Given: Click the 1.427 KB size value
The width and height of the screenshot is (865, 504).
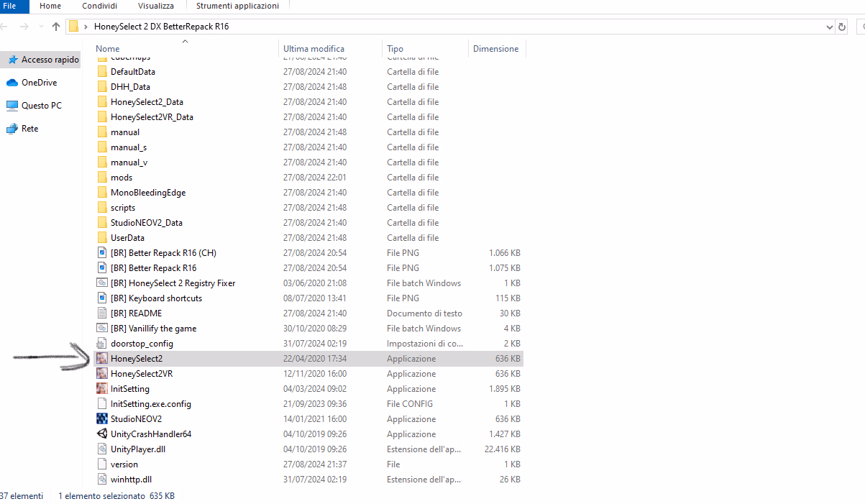Looking at the screenshot, I should click(505, 434).
